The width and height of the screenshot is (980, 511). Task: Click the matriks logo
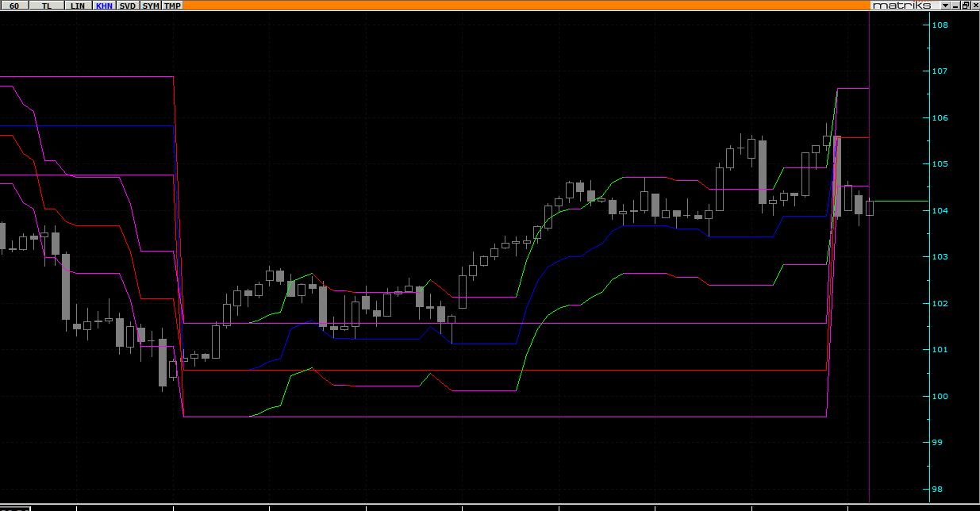point(901,5)
